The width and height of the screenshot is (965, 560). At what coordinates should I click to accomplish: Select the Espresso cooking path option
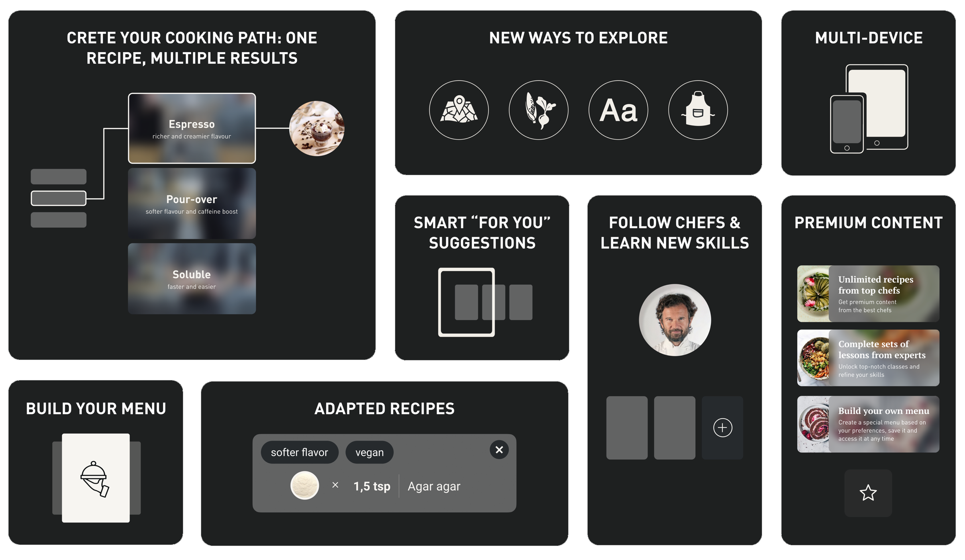[192, 128]
